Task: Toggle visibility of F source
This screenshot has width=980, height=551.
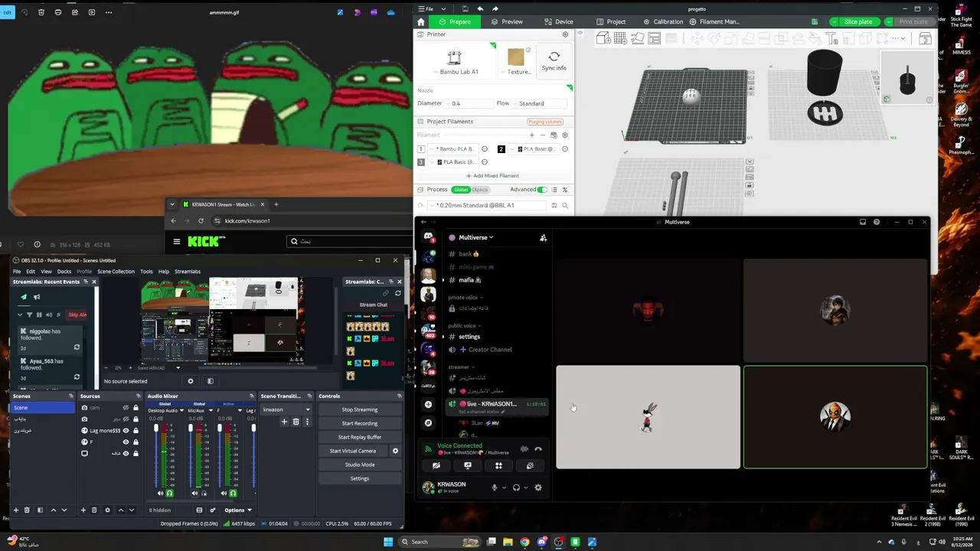Action: [x=126, y=442]
